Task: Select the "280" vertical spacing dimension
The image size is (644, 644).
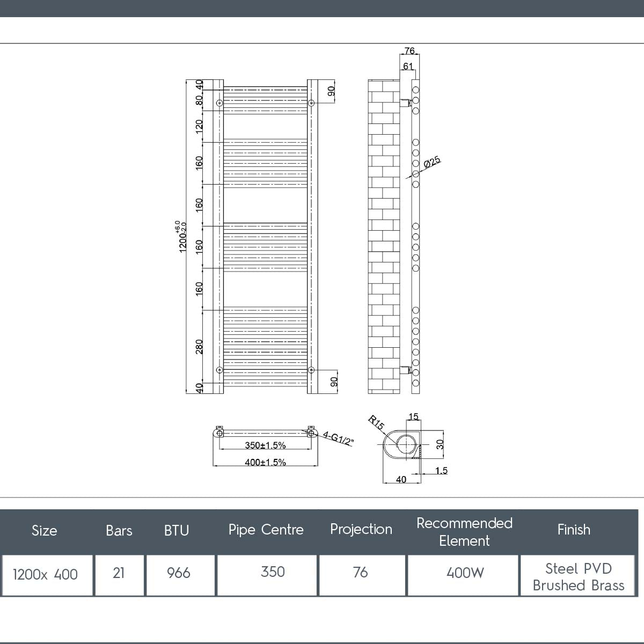Action: [x=199, y=347]
